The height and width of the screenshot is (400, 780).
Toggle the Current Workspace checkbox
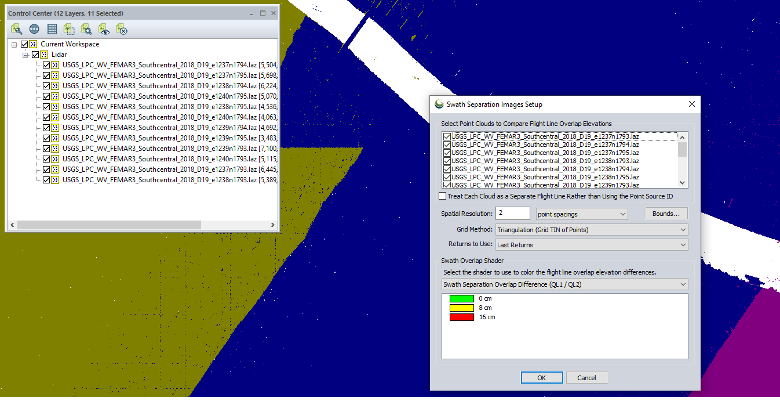tap(25, 45)
